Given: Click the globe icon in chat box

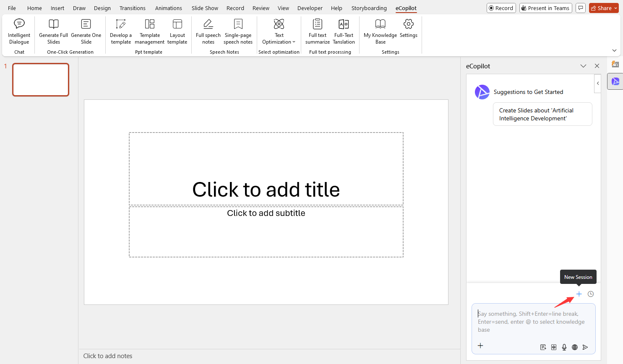Looking at the screenshot, I should click(575, 347).
